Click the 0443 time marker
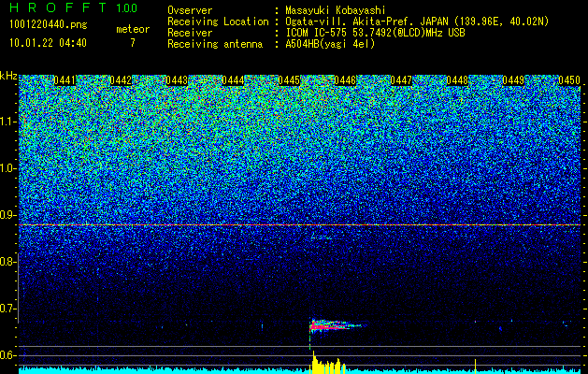The height and width of the screenshot is (374, 588). (177, 80)
